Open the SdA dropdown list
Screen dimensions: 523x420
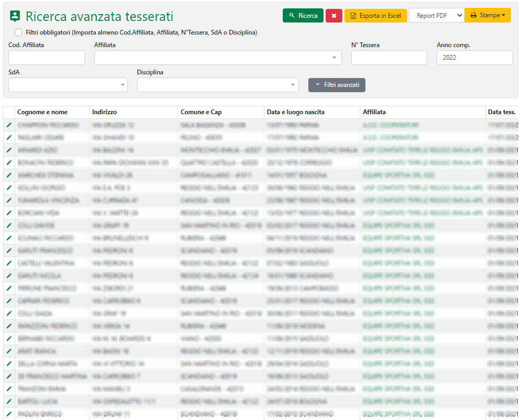pos(68,85)
